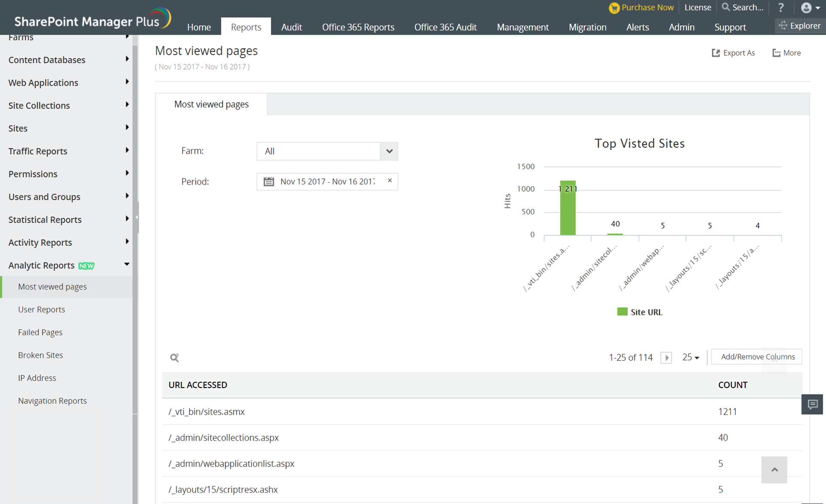Viewport: 826px width, 504px height.
Task: Click the calendar icon in Period field
Action: [269, 181]
